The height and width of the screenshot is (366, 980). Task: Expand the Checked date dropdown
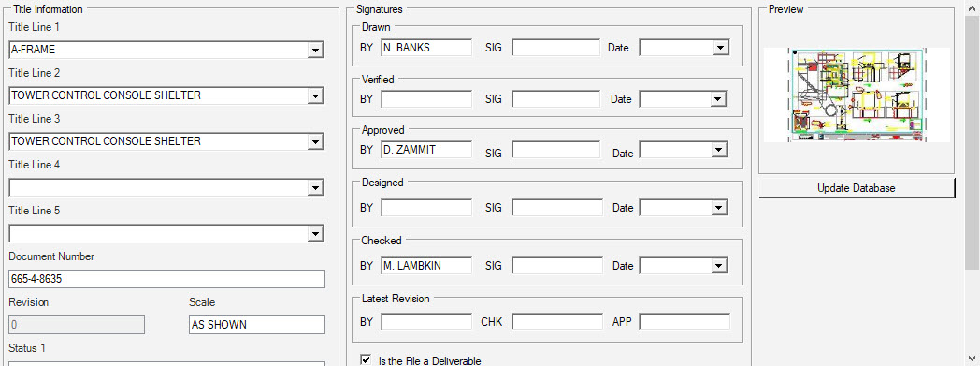pyautogui.click(x=719, y=266)
